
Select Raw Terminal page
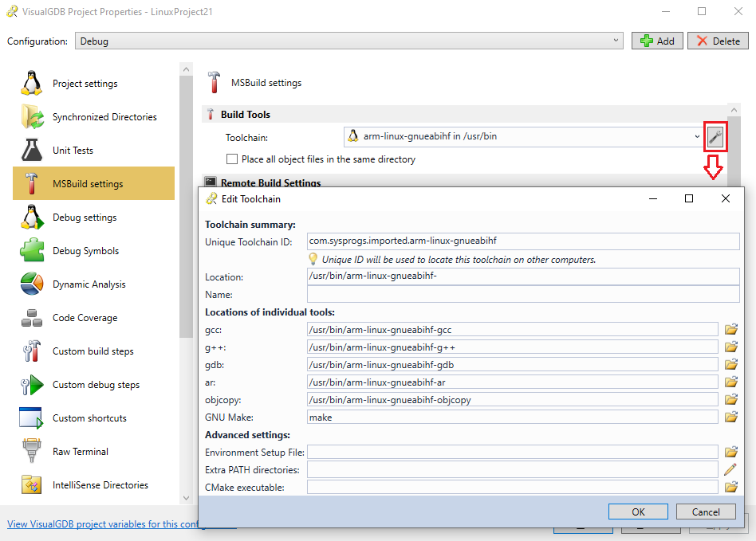click(93, 451)
